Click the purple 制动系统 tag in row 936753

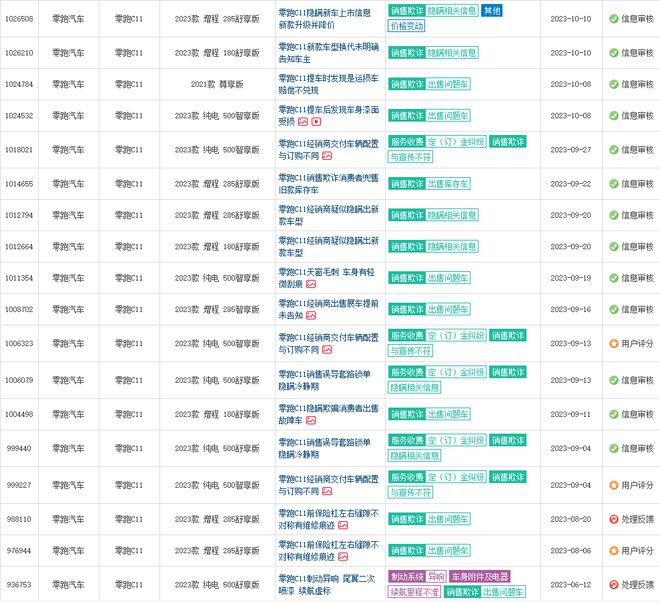[407, 577]
